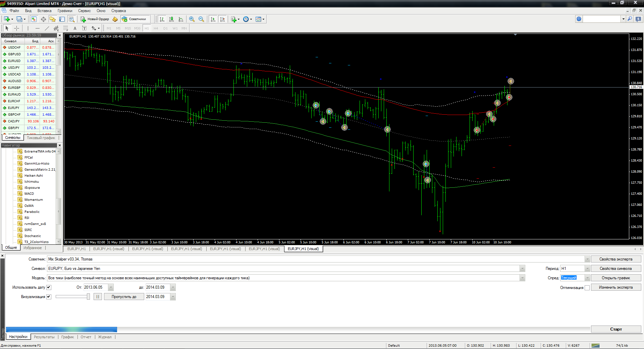Open skip-to date dropdown
This screenshot has height=349, width=644.
point(173,297)
